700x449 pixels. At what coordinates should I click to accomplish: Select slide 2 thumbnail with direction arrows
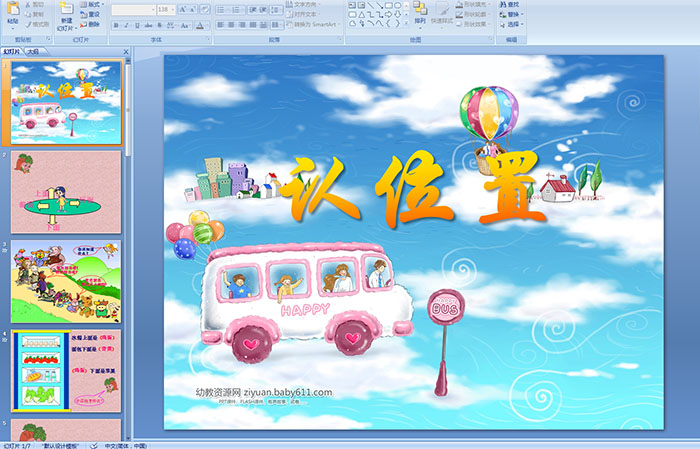pos(66,192)
